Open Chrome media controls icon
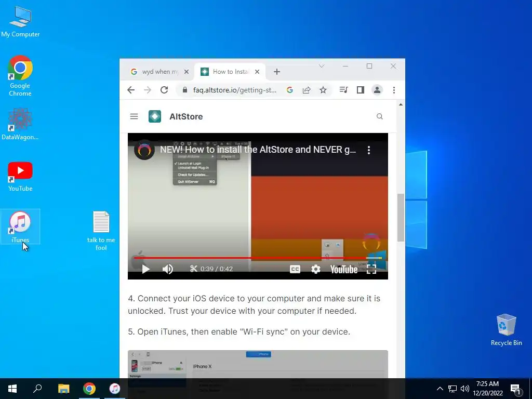Image resolution: width=532 pixels, height=399 pixels. [x=344, y=90]
